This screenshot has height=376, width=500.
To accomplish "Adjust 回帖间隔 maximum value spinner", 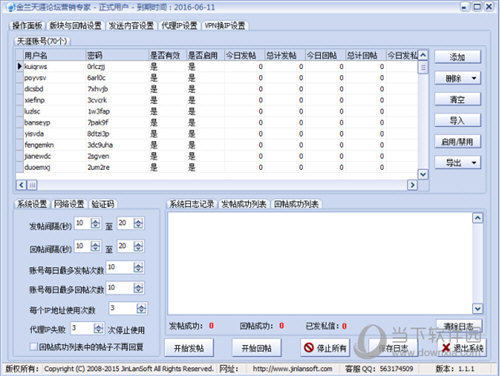I will (138, 246).
